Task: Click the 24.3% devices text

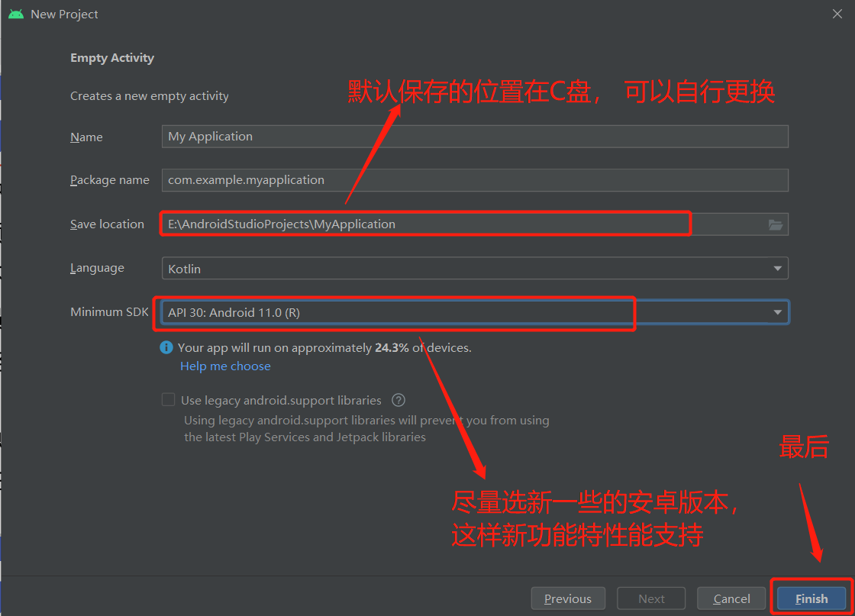Action: [324, 348]
